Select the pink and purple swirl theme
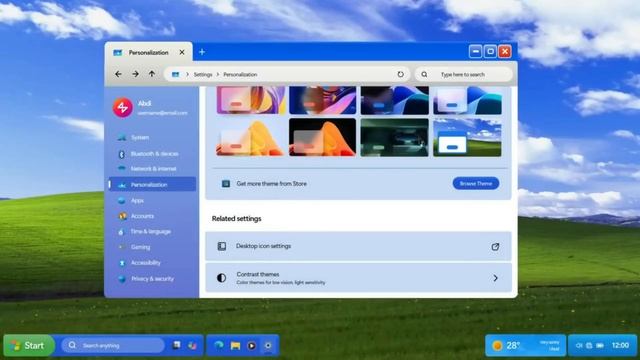 pos(251,100)
